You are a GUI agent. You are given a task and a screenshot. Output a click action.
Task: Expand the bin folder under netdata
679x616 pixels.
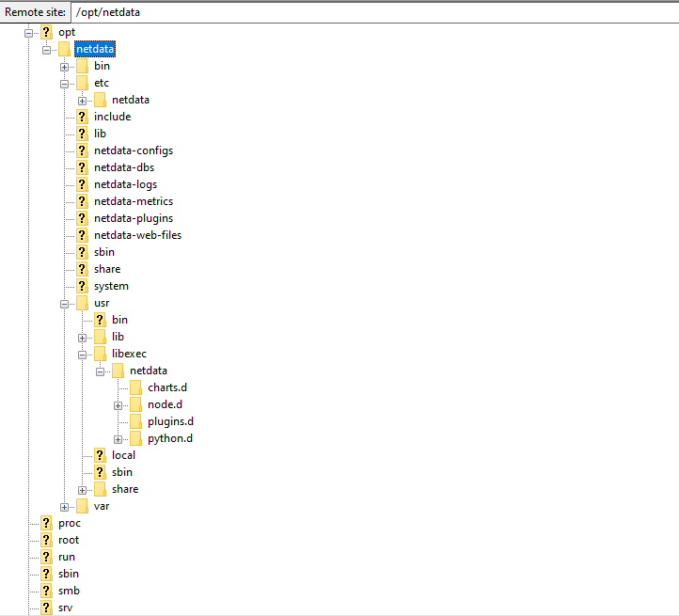[64, 67]
